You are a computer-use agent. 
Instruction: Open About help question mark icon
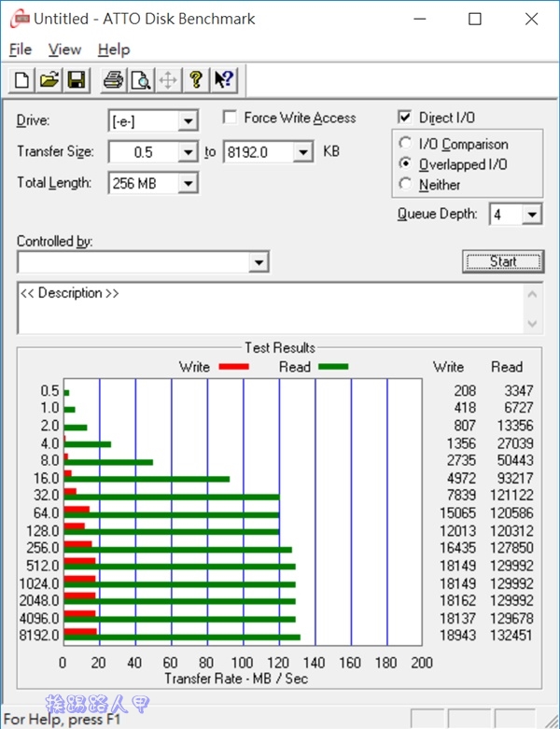196,80
